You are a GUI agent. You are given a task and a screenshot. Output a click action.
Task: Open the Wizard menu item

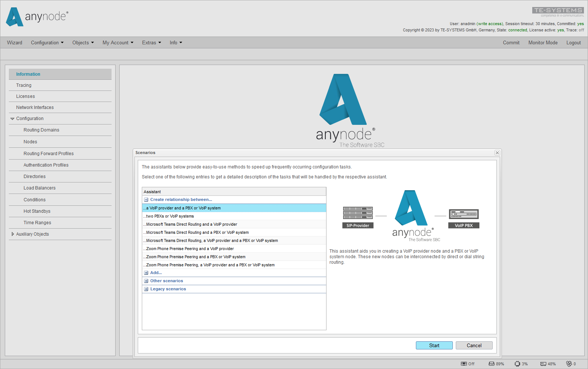point(14,43)
